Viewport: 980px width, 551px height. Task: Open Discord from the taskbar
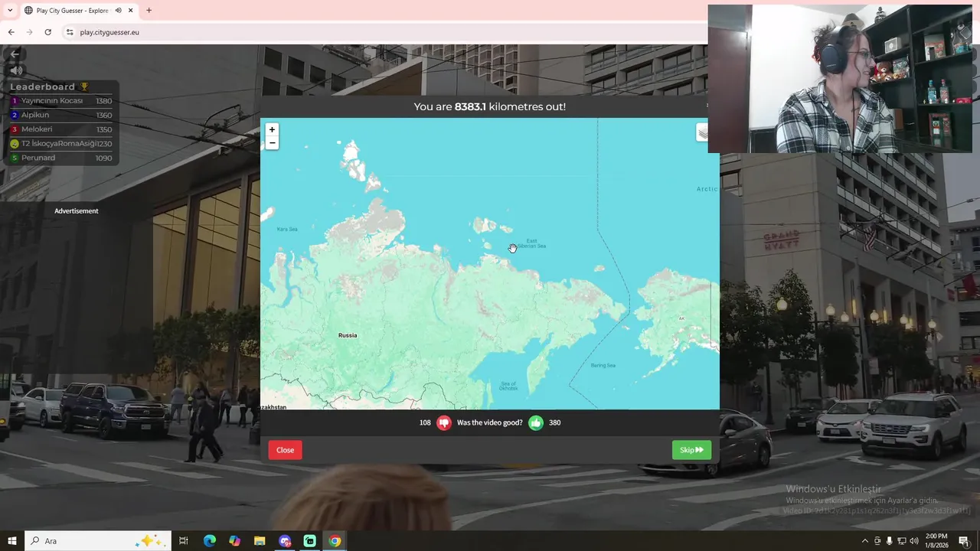tap(285, 541)
